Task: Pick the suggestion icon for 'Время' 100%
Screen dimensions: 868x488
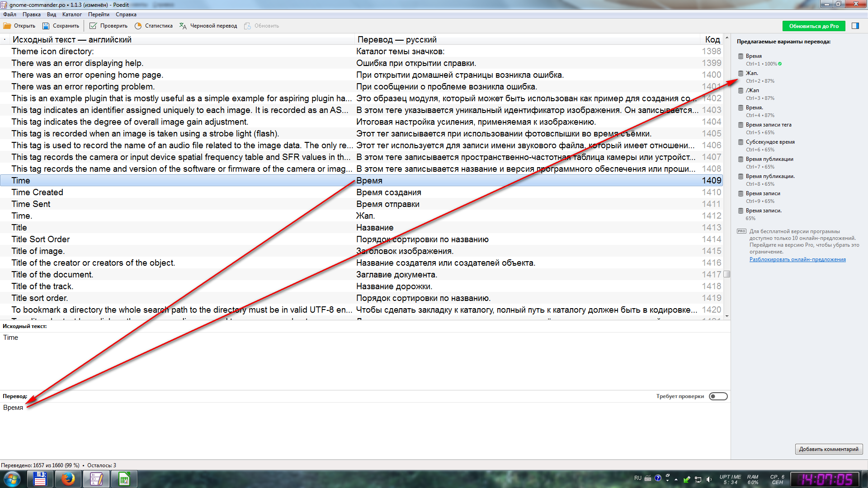Action: tap(741, 56)
